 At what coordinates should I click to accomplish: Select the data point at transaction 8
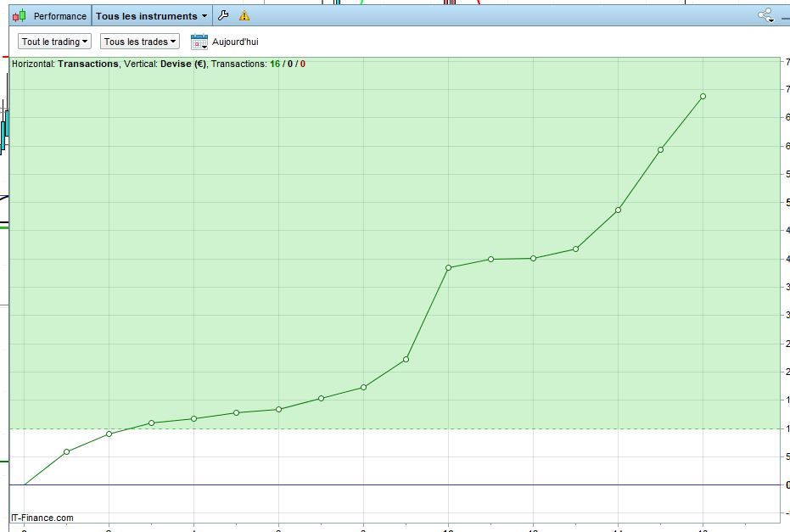tap(363, 387)
